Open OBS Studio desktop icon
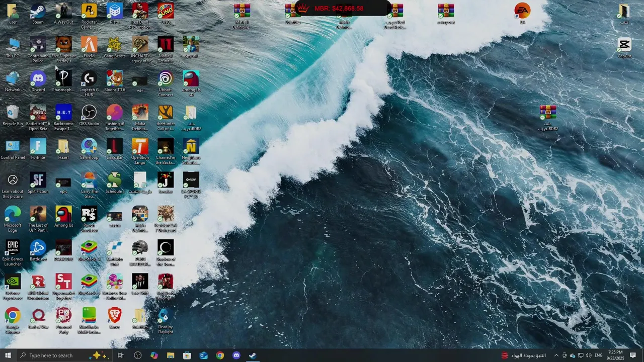Screen dimensions: 644x362 pos(89,115)
